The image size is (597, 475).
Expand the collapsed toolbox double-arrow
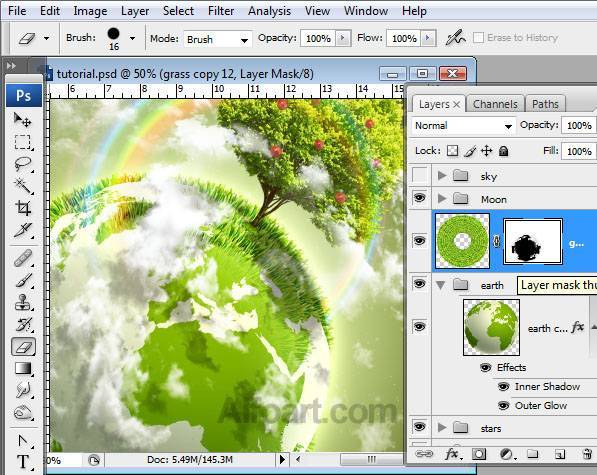[x=11, y=66]
